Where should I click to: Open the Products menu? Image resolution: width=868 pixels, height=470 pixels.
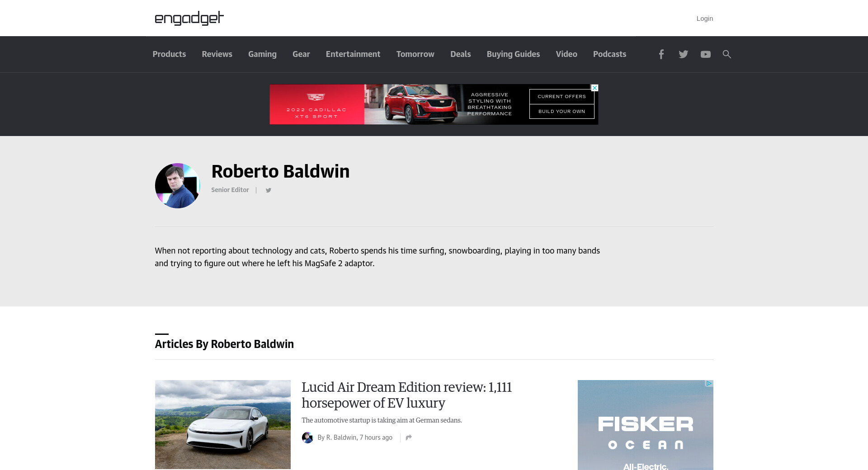169,54
